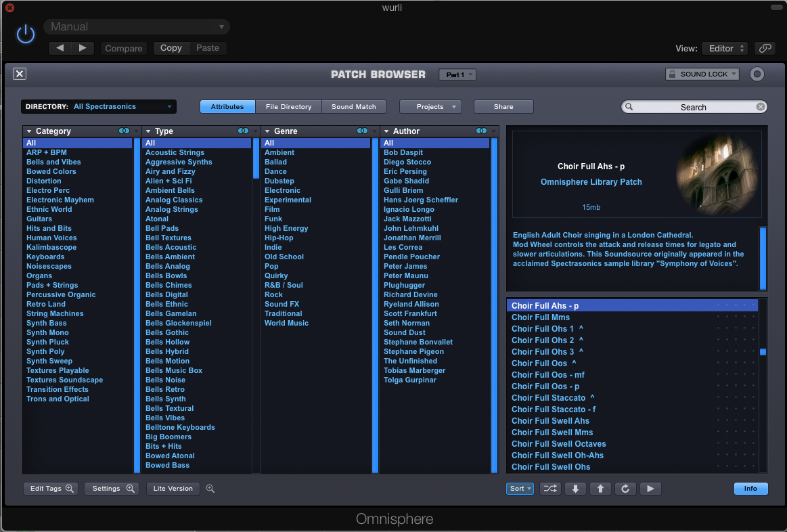Collapse the Author column triangle

pyautogui.click(x=386, y=131)
